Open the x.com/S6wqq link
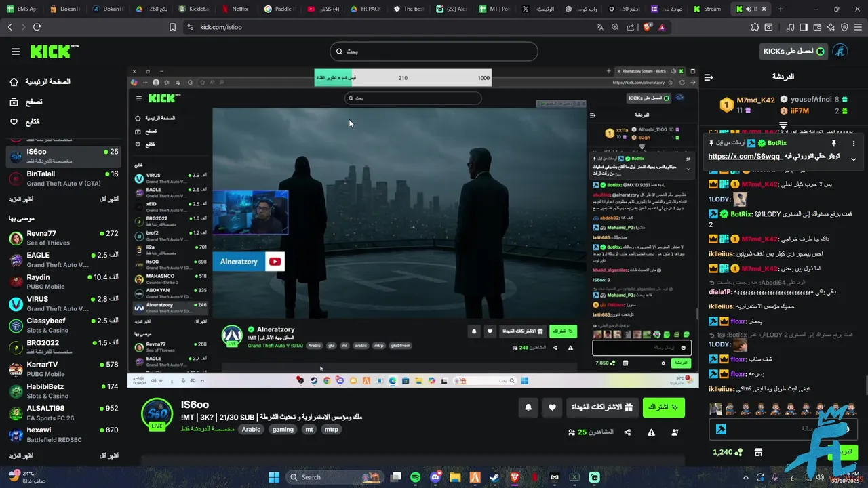868x488 pixels. [745, 157]
